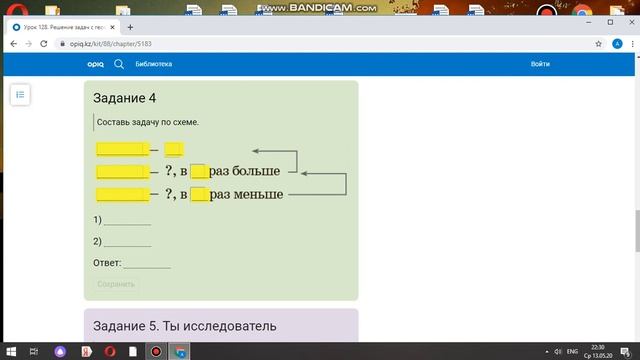Screen dimensions: 640x360
Task: Click the yellow box before 'раз больше'
Action: click(200, 171)
